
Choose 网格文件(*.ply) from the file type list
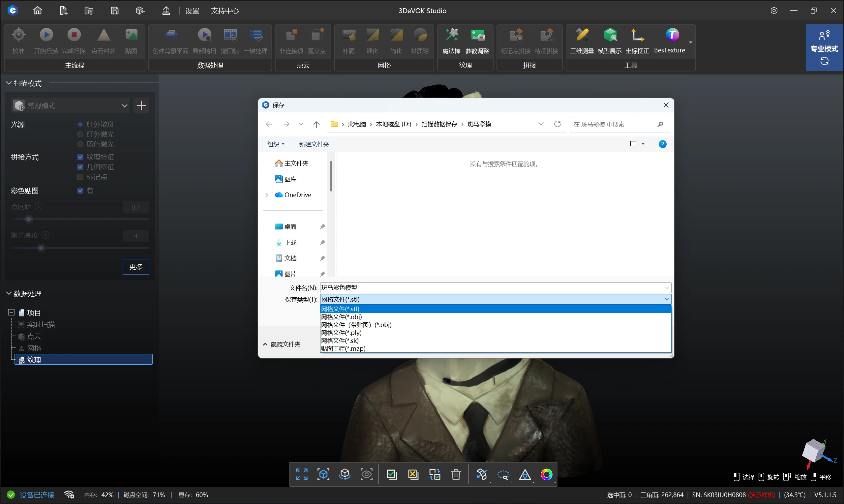click(x=341, y=333)
